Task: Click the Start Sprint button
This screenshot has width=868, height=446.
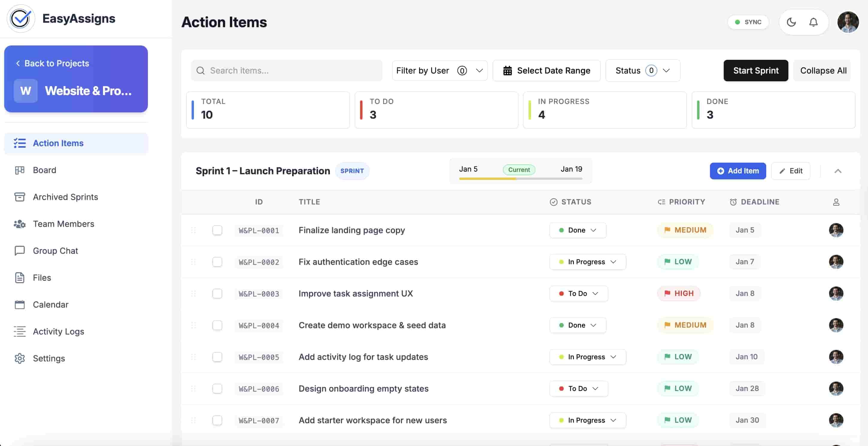Action: (x=756, y=70)
